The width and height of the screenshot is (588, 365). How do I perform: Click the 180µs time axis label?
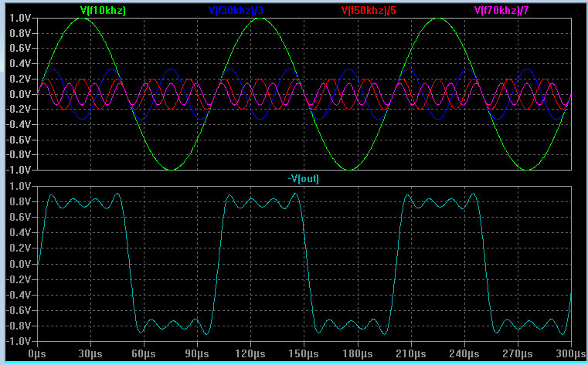[358, 353]
